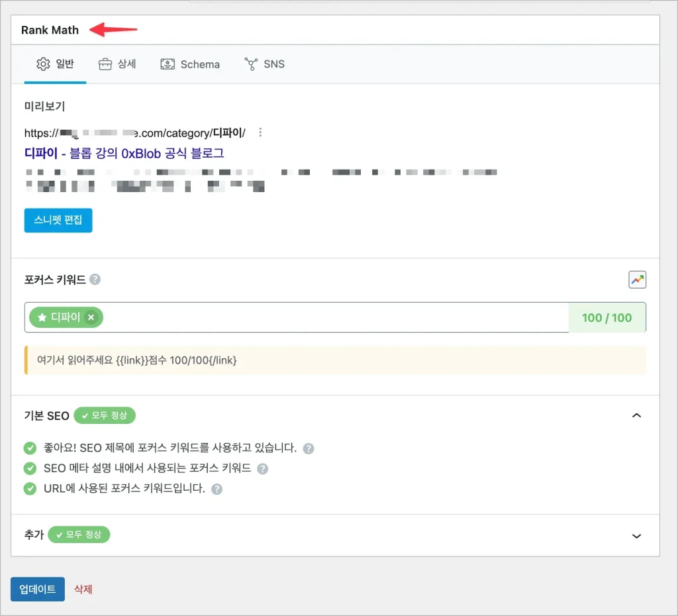Click the star icon in the 디파이 keyword pill

pyautogui.click(x=42, y=317)
